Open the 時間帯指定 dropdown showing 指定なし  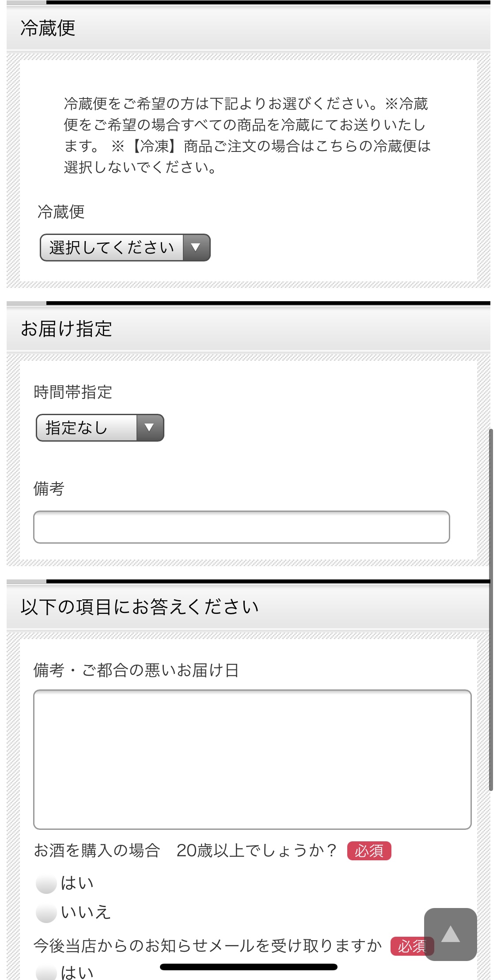click(100, 428)
